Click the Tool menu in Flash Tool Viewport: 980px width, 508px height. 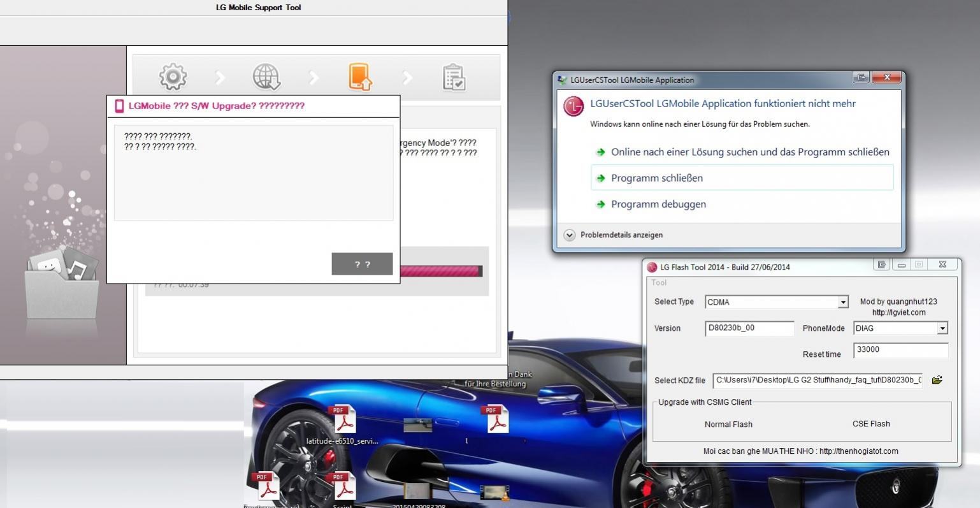coord(659,282)
